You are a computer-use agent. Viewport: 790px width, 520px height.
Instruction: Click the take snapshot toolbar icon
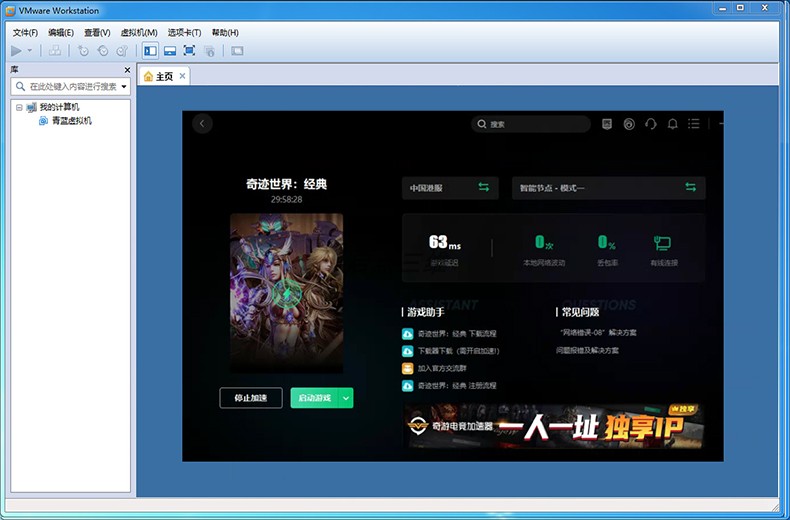(83, 50)
